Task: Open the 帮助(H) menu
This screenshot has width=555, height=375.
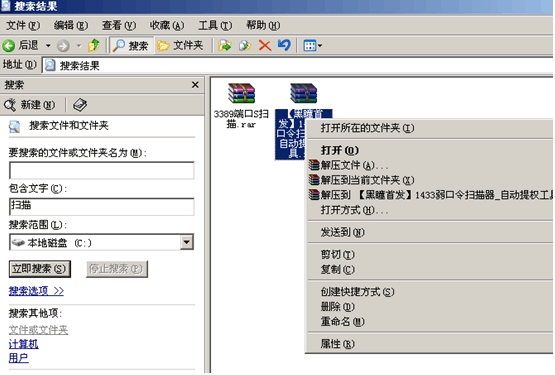Action: [x=263, y=25]
